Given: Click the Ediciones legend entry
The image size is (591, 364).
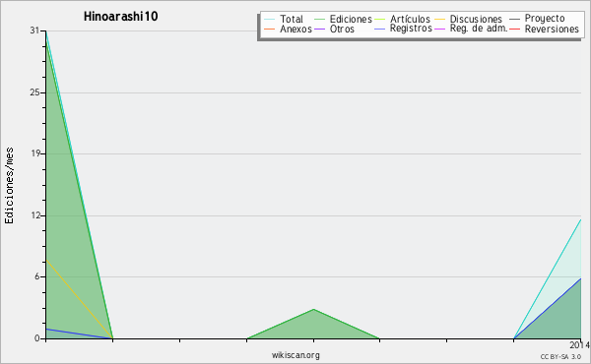Looking at the screenshot, I should point(343,20).
